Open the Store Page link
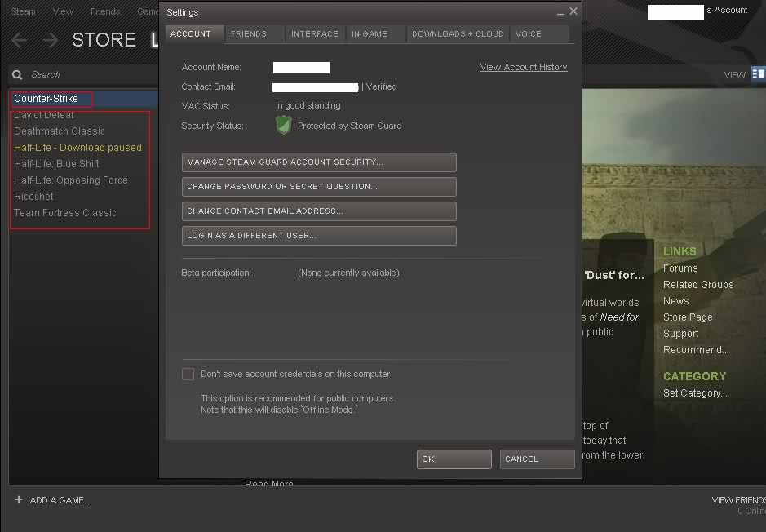Image resolution: width=766 pixels, height=532 pixels. tap(688, 317)
